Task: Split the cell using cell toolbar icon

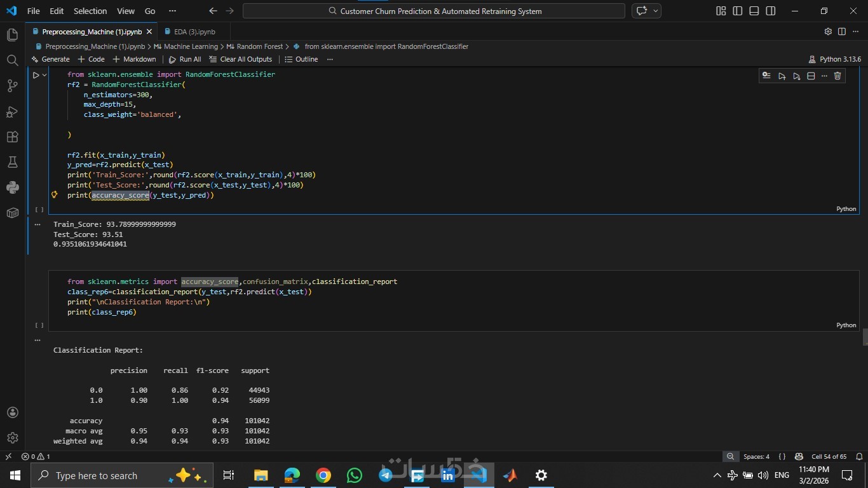Action: click(x=811, y=76)
